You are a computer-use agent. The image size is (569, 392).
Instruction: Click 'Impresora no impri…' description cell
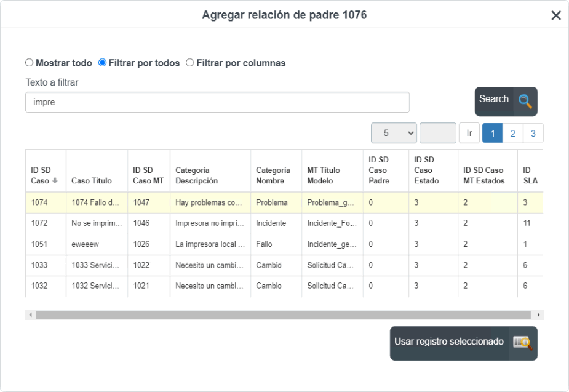[x=210, y=223]
